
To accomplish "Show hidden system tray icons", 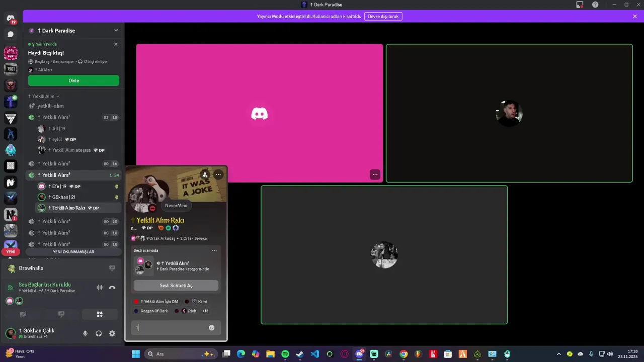I will (558, 354).
